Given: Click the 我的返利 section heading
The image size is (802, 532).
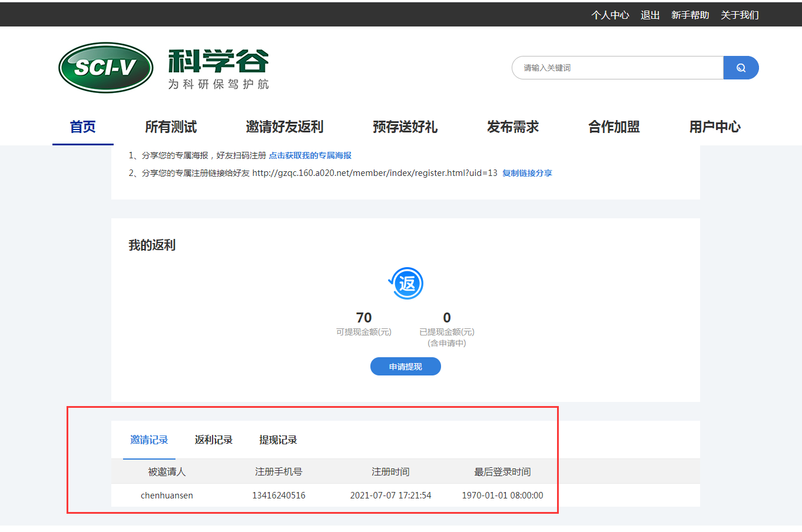Looking at the screenshot, I should tap(152, 245).
